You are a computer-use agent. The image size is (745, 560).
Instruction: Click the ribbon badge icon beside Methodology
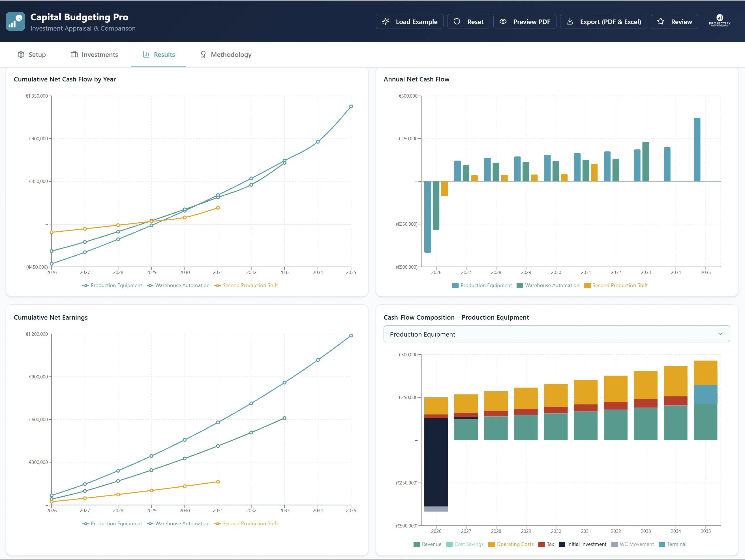tap(203, 55)
